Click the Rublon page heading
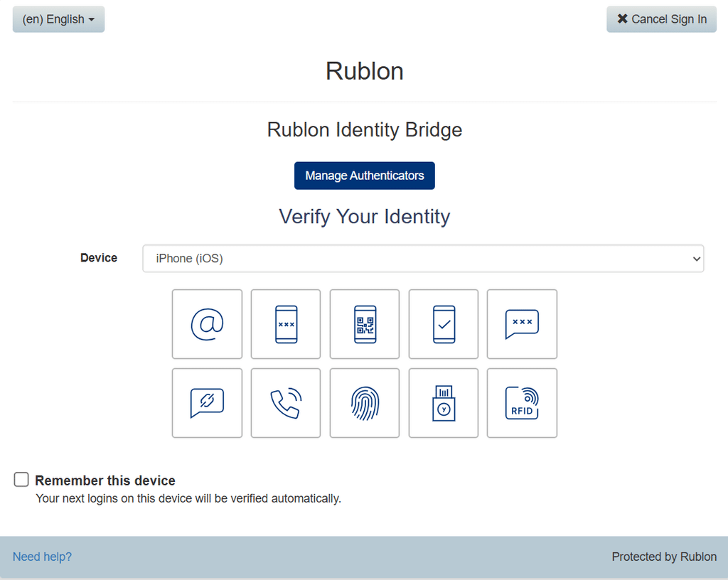Viewport: 728px width, 580px height. 365,71
